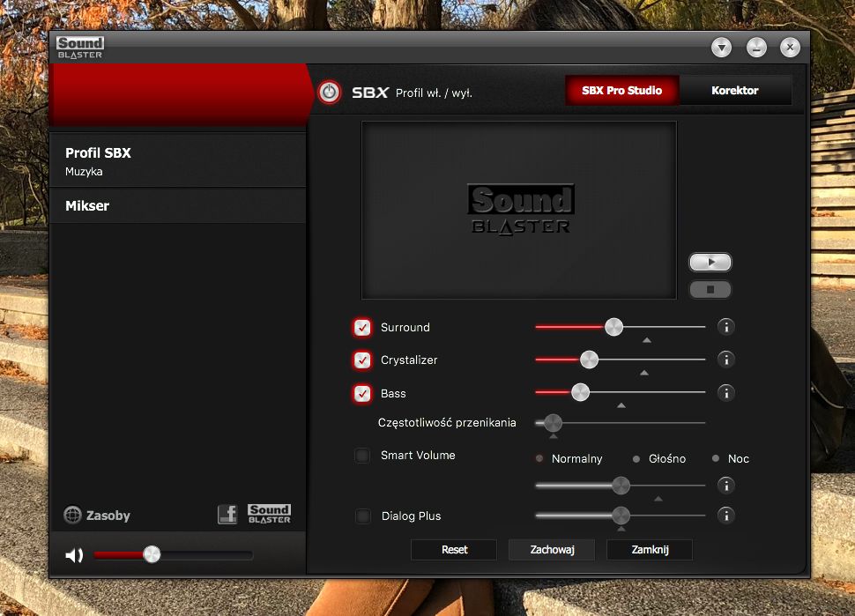Image resolution: width=855 pixels, height=616 pixels.
Task: Toggle the SBX profile power button
Action: tap(330, 93)
